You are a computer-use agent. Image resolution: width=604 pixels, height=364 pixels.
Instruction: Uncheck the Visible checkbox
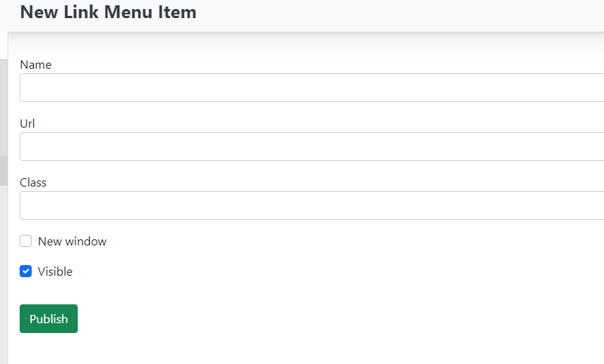[26, 271]
